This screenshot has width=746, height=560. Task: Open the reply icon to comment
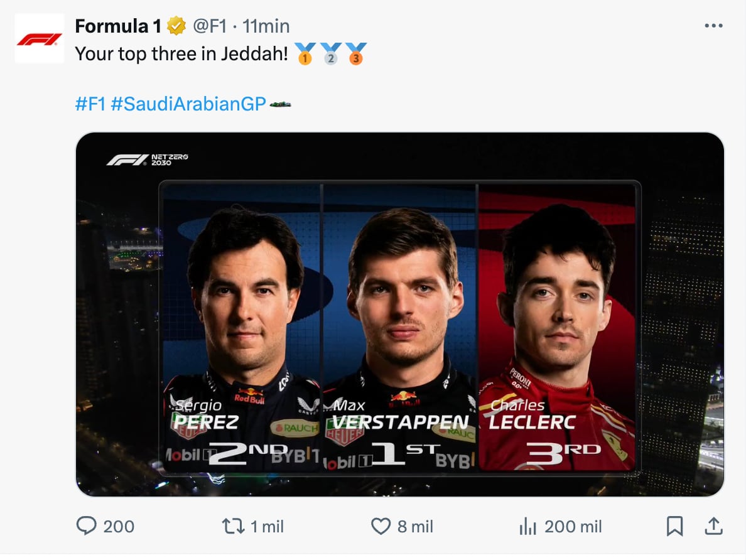point(87,527)
